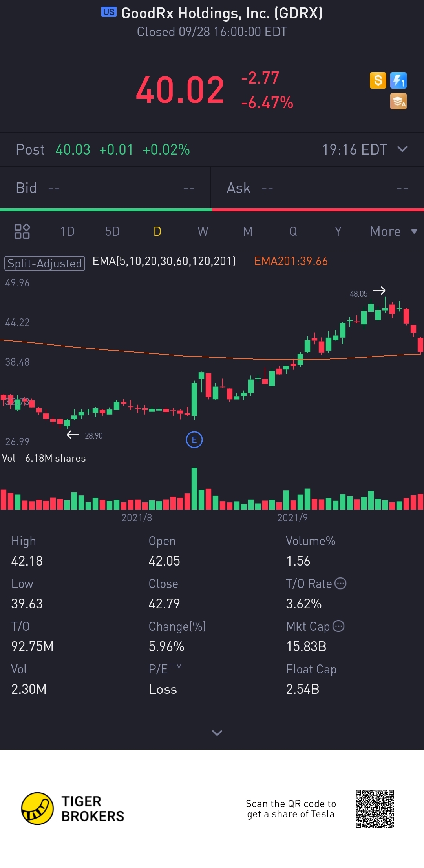Open the More timeframe dropdown

point(393,231)
